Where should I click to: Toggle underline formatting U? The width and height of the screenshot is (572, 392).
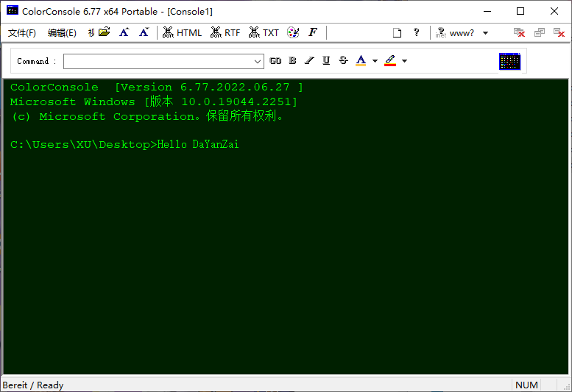click(326, 60)
